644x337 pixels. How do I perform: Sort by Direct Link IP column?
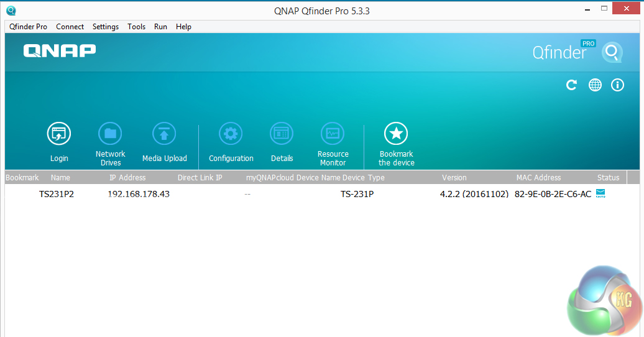[x=200, y=178]
